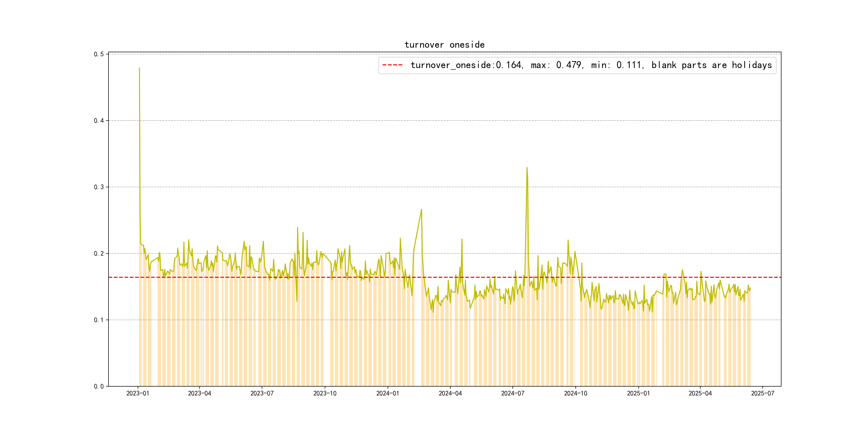Click the tall spike peak near 2024-07
868x434 pixels.
click(527, 168)
